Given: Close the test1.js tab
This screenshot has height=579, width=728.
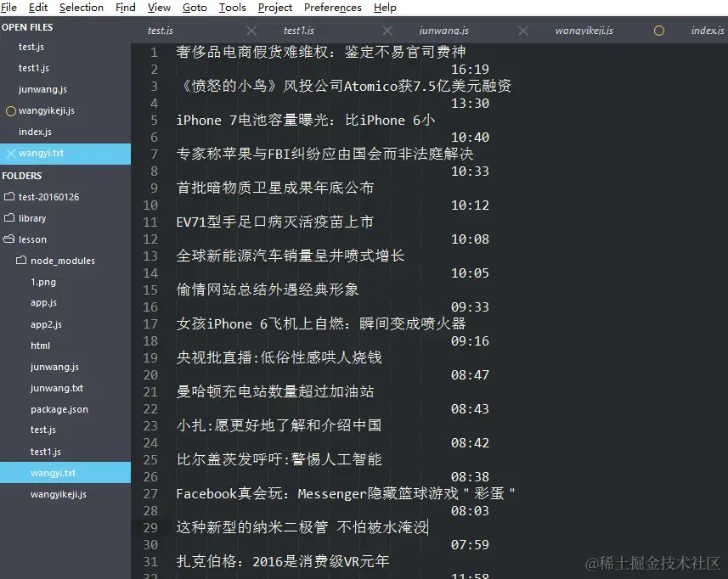Looking at the screenshot, I should coord(387,31).
